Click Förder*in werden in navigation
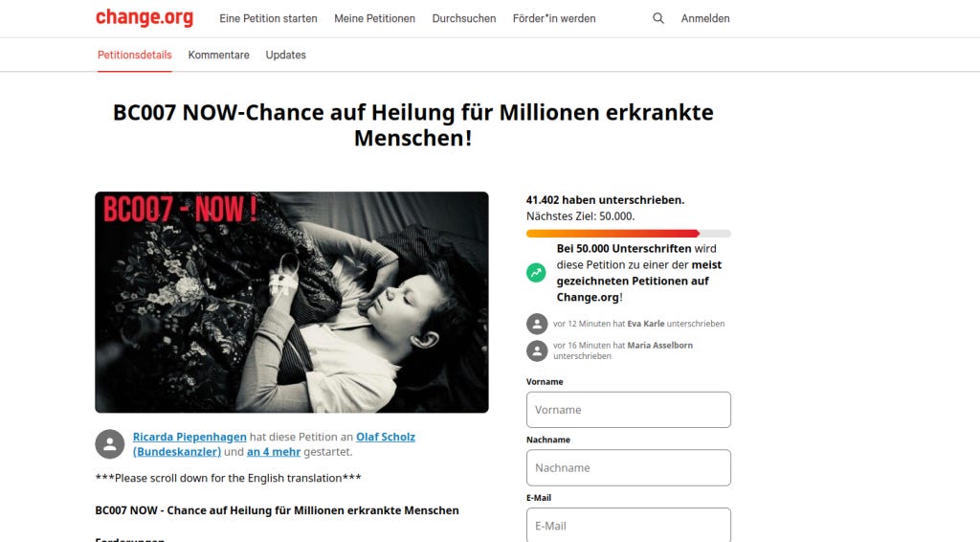This screenshot has width=980, height=542. point(554,19)
